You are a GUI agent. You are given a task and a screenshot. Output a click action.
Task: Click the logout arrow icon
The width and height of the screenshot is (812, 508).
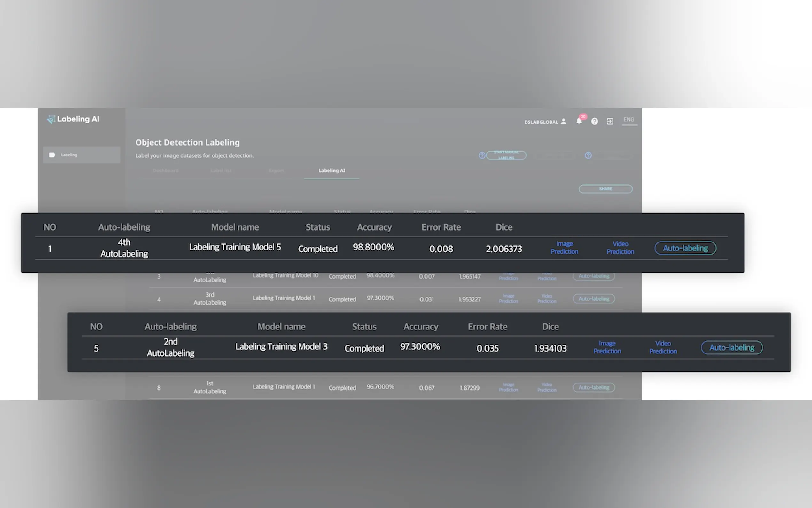point(610,122)
